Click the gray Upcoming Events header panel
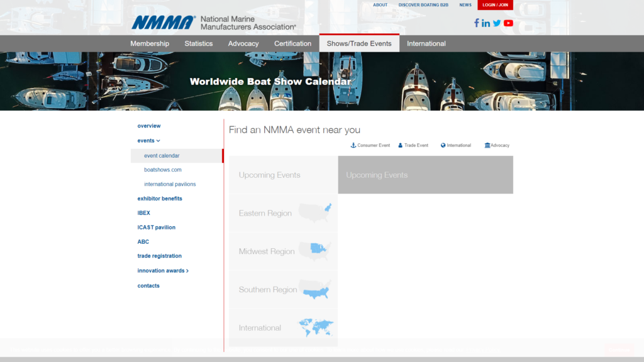Screen dimensions: 644x362 pyautogui.click(x=426, y=175)
